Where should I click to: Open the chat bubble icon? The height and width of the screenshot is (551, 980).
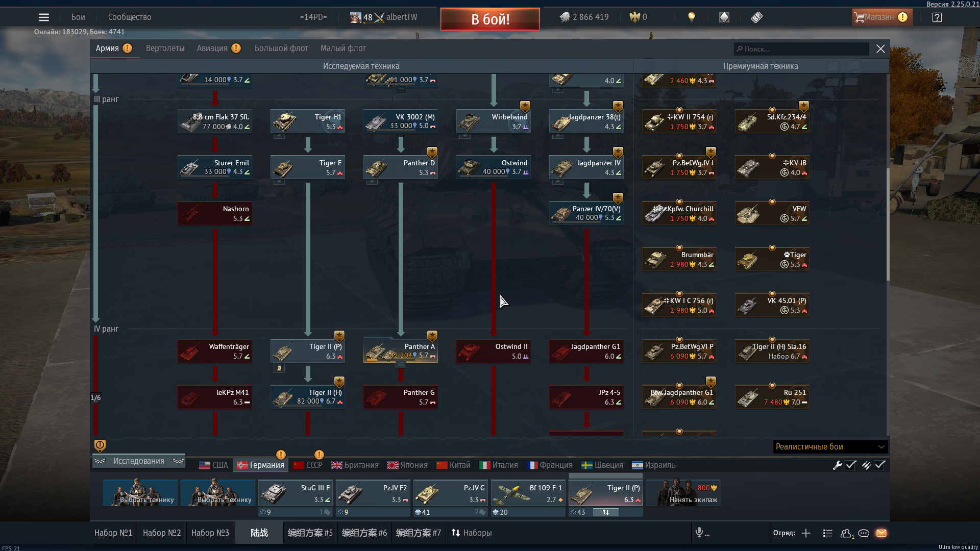[x=864, y=533]
